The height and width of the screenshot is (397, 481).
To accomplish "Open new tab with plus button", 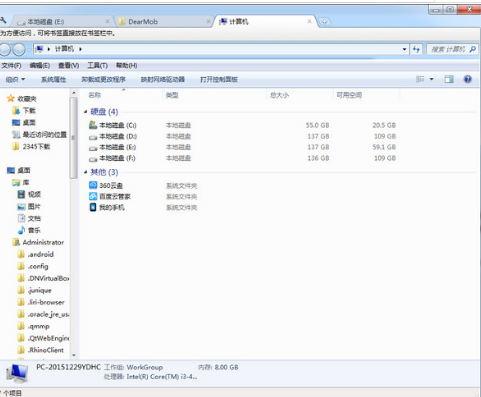I will (324, 22).
